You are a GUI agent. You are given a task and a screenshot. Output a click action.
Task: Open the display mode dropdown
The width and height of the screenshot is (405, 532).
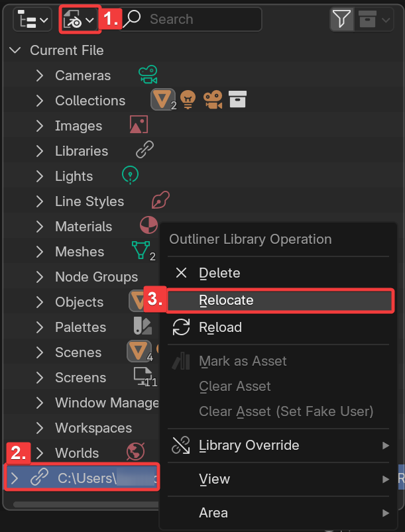coord(80,20)
